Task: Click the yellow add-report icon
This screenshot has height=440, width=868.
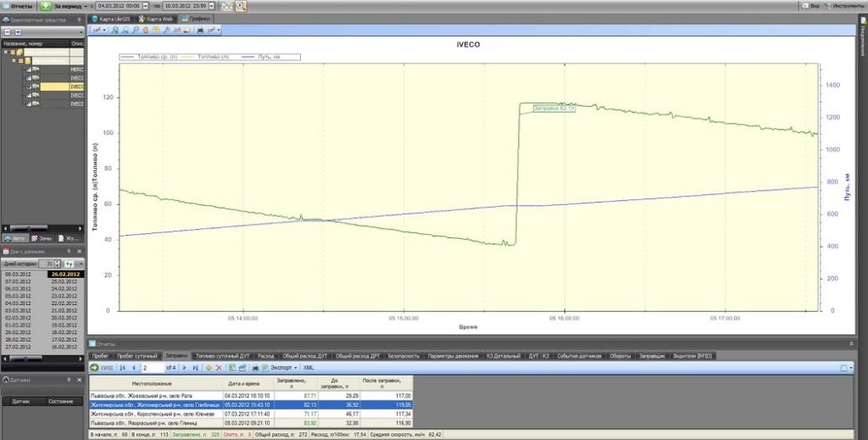Action: click(x=209, y=367)
